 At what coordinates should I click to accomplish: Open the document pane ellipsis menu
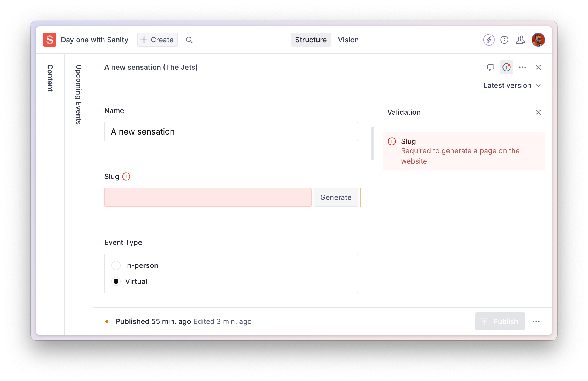522,67
